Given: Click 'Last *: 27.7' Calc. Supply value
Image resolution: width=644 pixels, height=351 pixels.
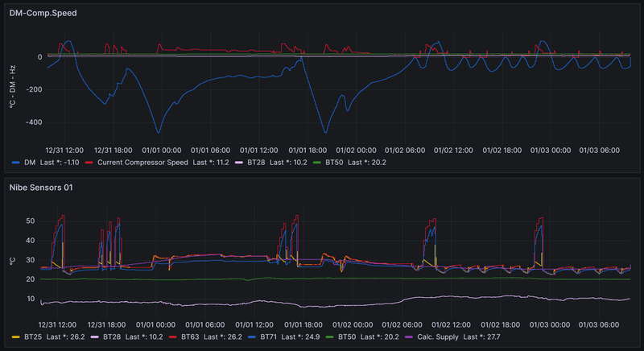Looking at the screenshot, I should 481,337.
